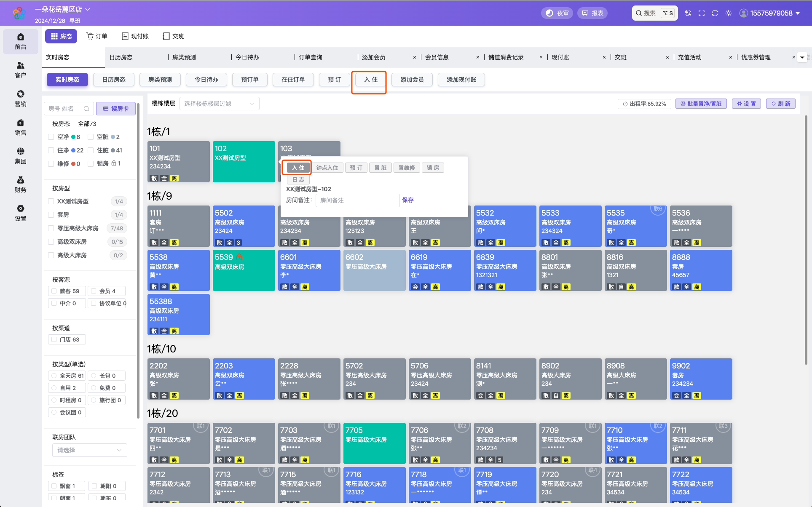Open the 联房团队 请选择 dropdown
This screenshot has width=812, height=507.
coord(90,450)
